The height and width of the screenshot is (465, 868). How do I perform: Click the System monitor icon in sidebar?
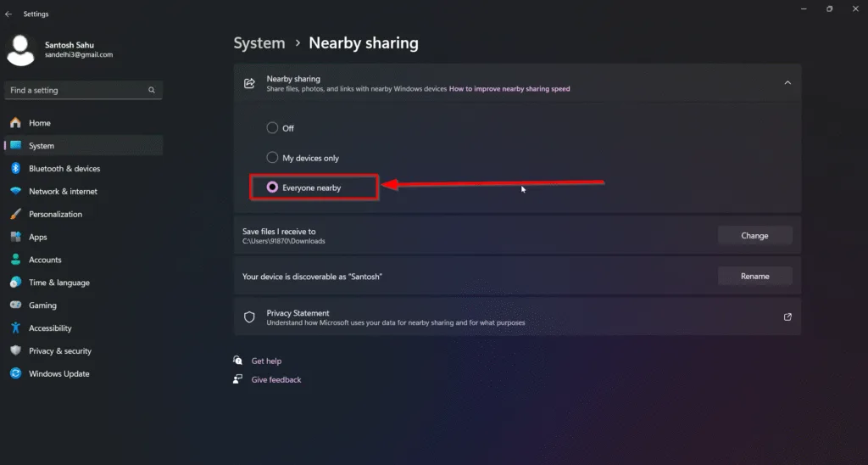coord(15,145)
